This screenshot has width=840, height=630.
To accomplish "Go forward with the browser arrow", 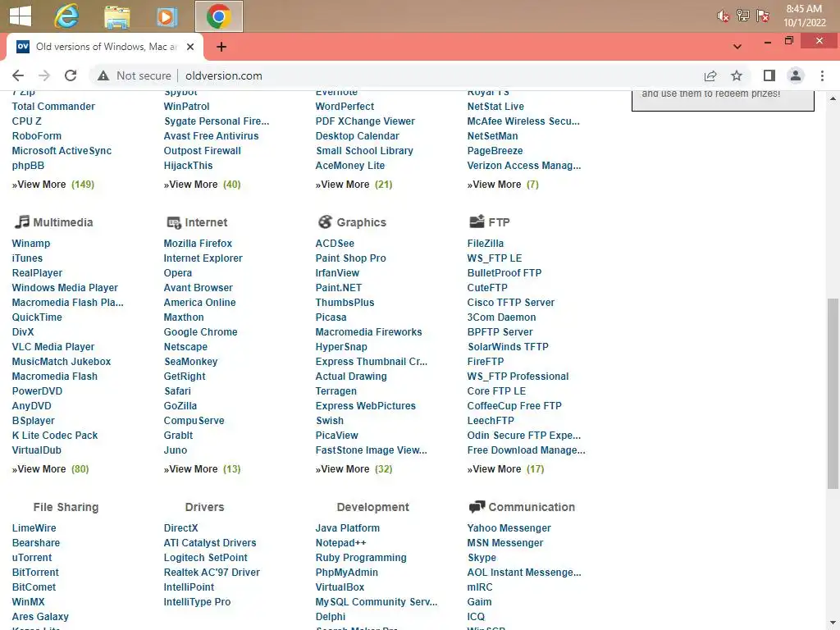I will pyautogui.click(x=44, y=75).
